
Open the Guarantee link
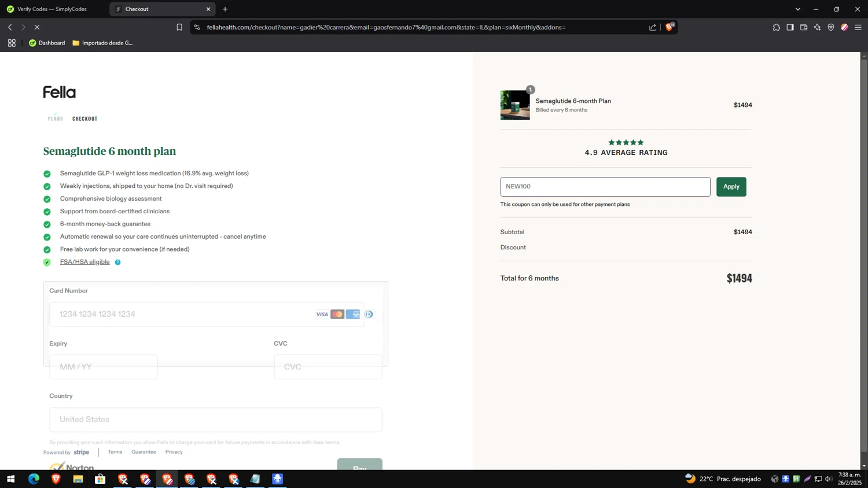(x=144, y=452)
